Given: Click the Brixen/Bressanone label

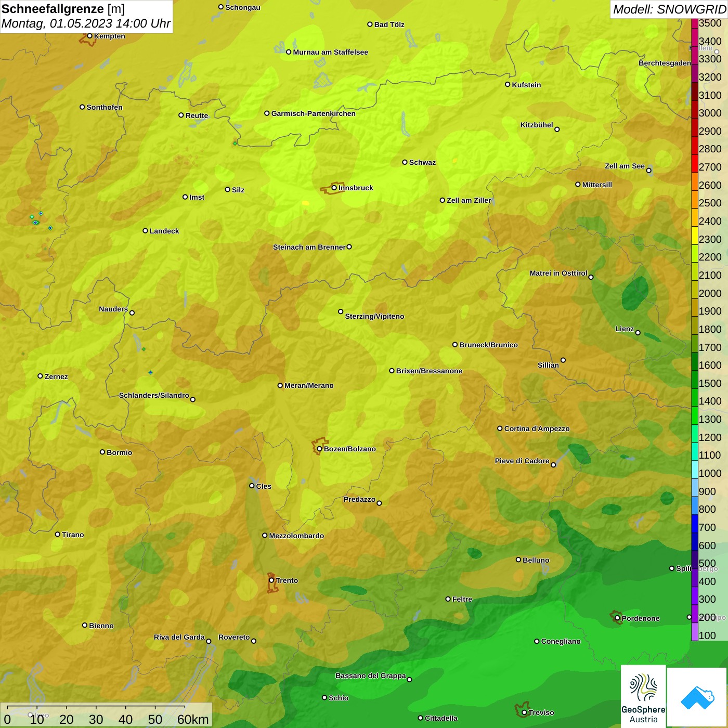Looking at the screenshot, I should [x=429, y=371].
